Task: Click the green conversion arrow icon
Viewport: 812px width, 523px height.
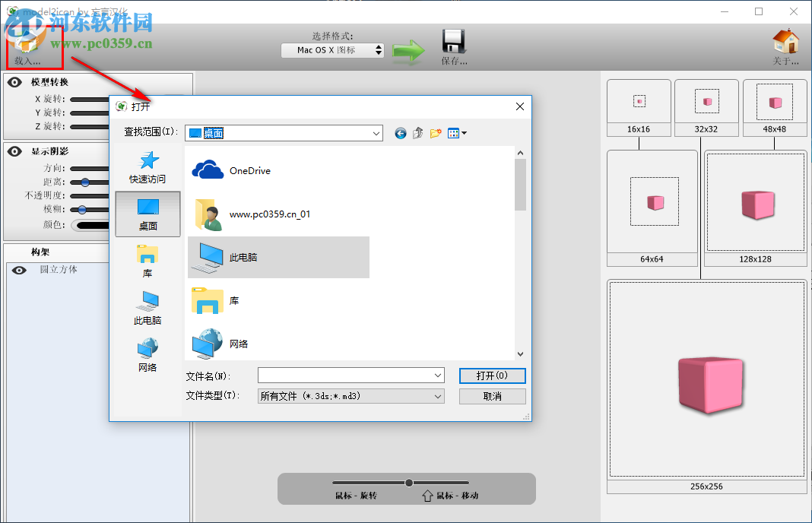Action: coord(407,48)
